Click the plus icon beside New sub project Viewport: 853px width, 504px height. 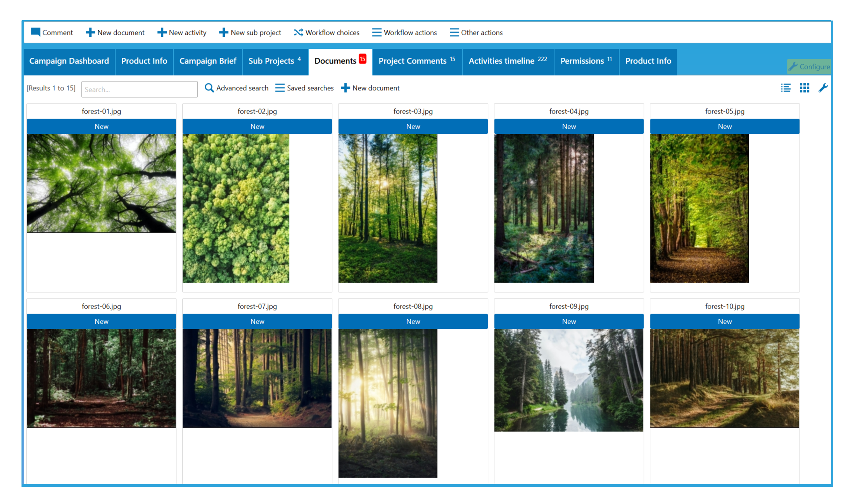(223, 33)
